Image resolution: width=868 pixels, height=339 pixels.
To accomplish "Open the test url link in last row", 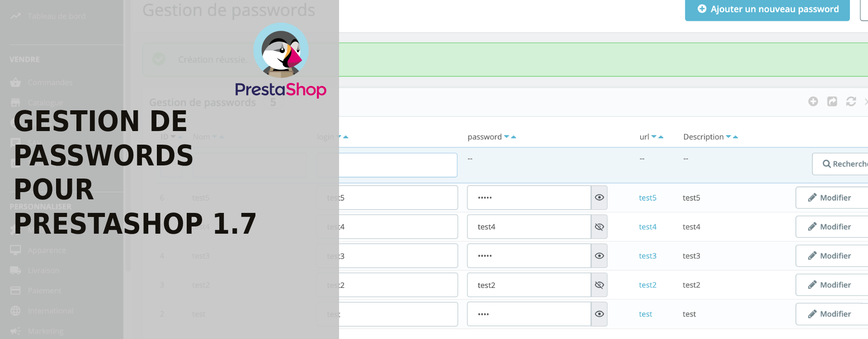I will coord(645,314).
